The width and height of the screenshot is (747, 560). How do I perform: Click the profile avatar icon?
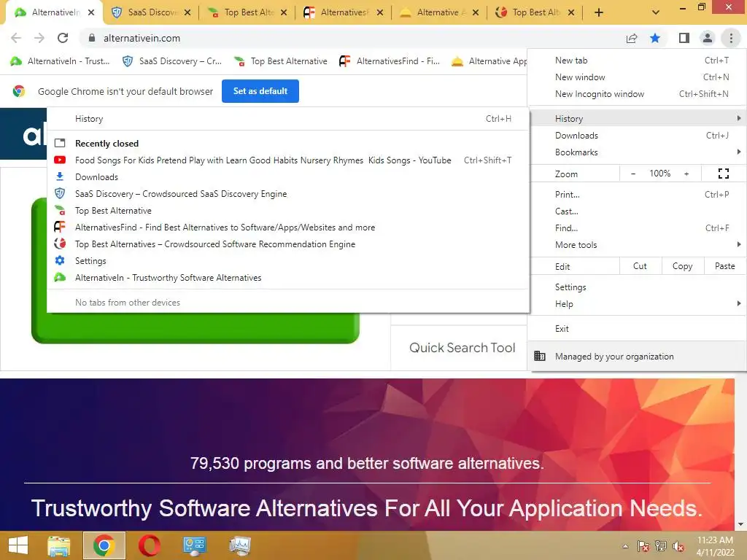pos(708,38)
